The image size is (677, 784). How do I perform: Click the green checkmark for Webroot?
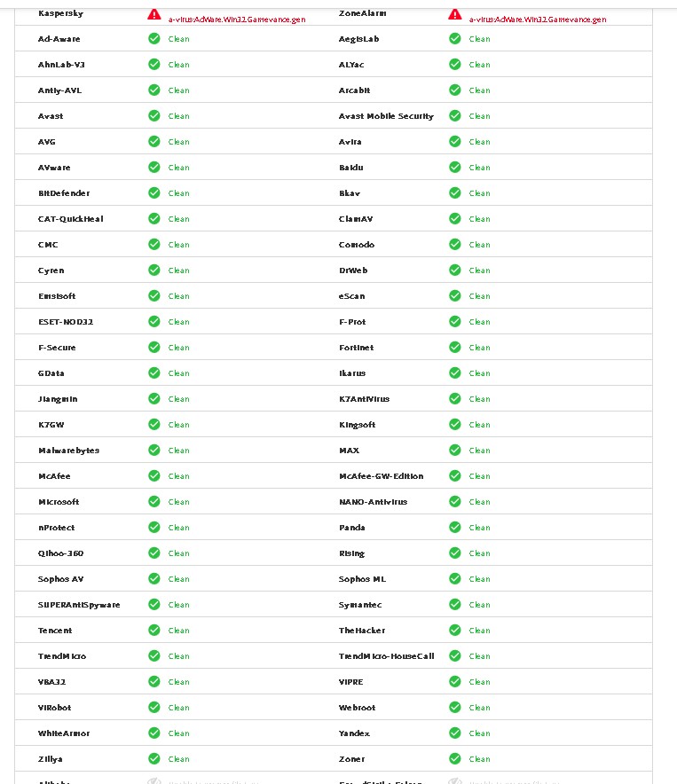click(x=455, y=707)
